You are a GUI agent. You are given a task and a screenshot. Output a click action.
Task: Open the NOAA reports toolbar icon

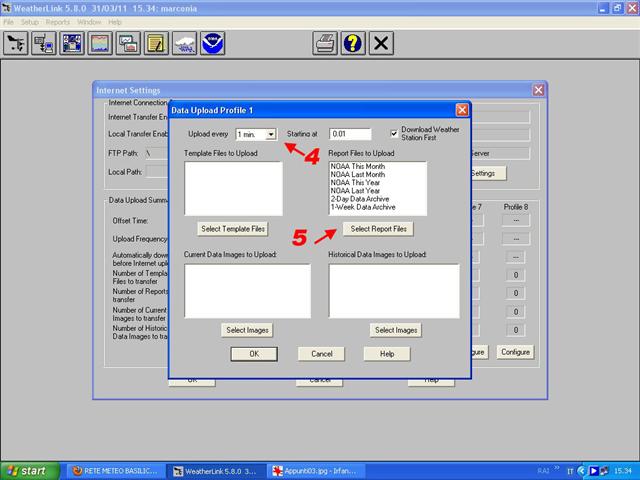(x=213, y=43)
